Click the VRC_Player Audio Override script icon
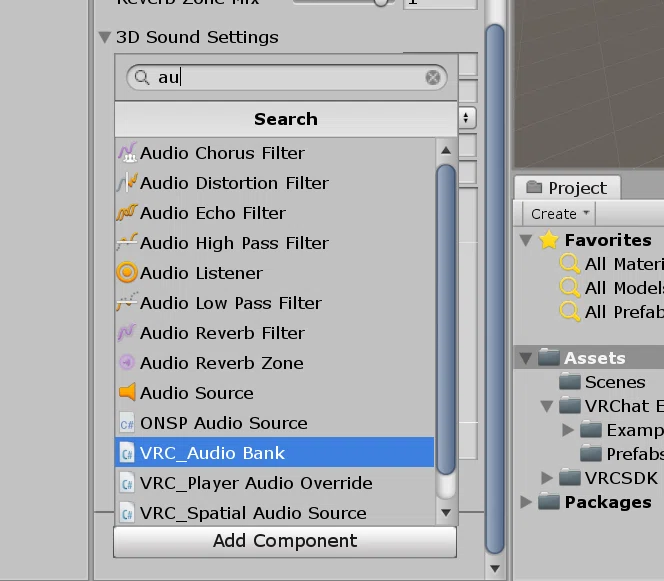Viewport: 664px width, 581px height. coord(127,483)
